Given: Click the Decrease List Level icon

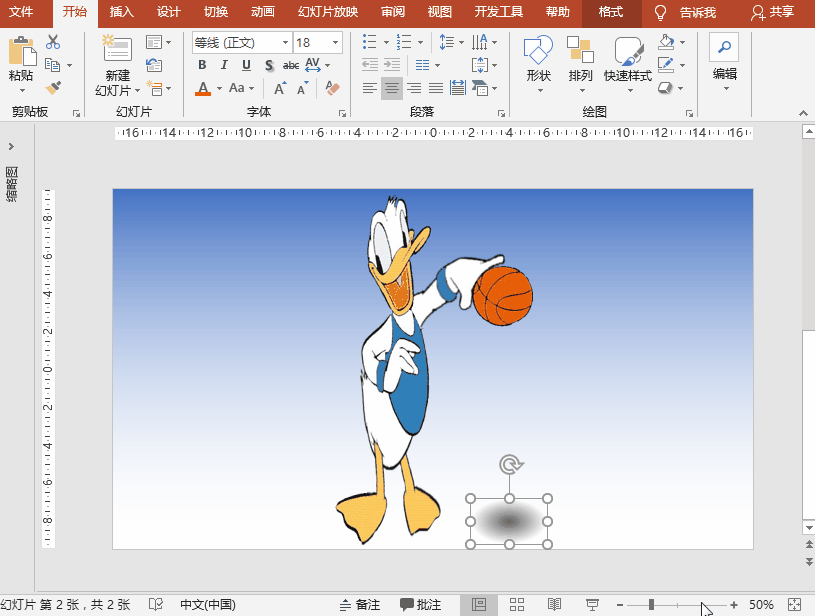Looking at the screenshot, I should pyautogui.click(x=370, y=65).
